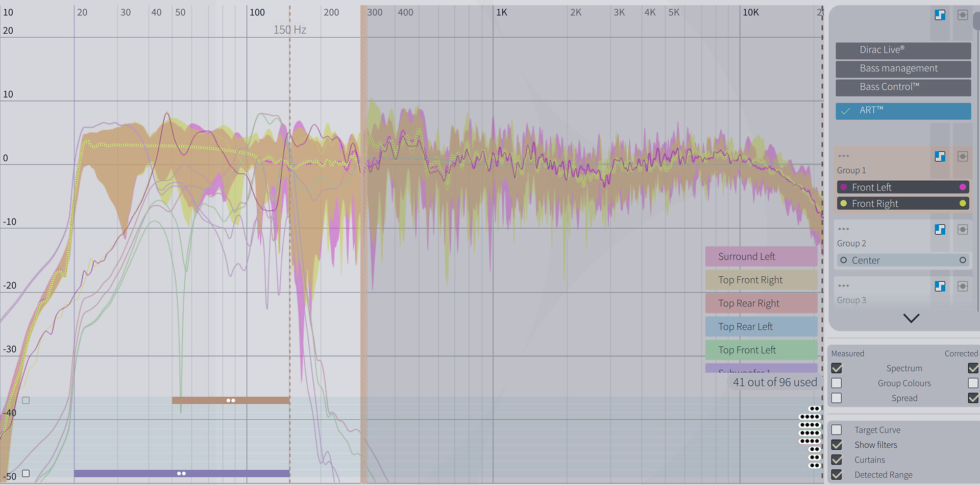Select the Dirac Live filter mode
Image resolution: width=980 pixels, height=485 pixels.
click(x=903, y=50)
